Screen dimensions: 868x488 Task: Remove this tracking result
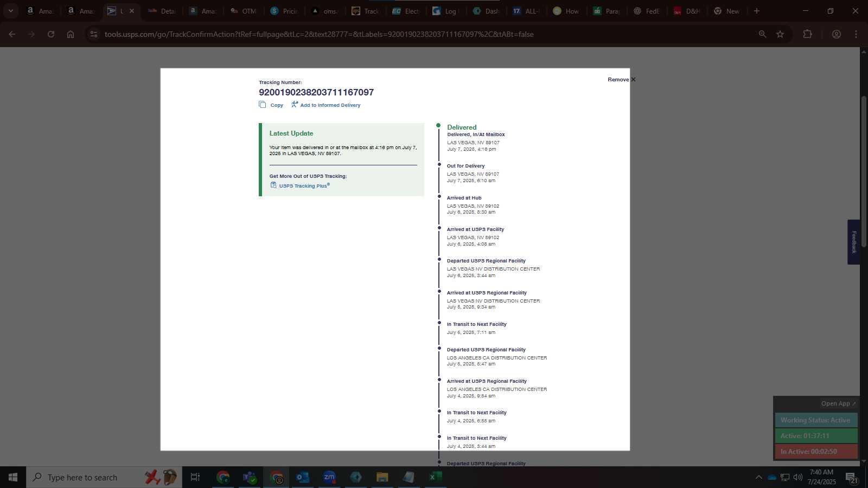tap(622, 80)
